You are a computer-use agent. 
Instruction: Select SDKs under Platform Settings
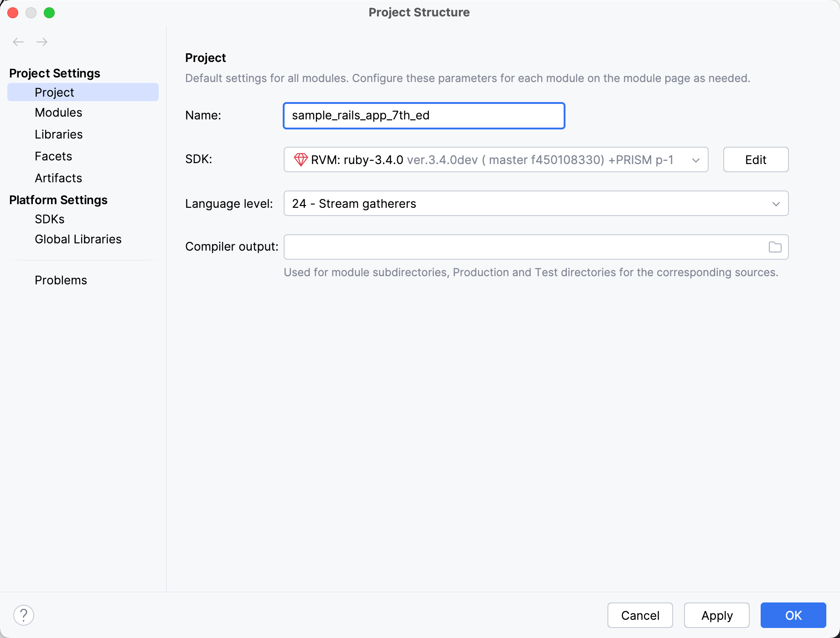tap(49, 219)
